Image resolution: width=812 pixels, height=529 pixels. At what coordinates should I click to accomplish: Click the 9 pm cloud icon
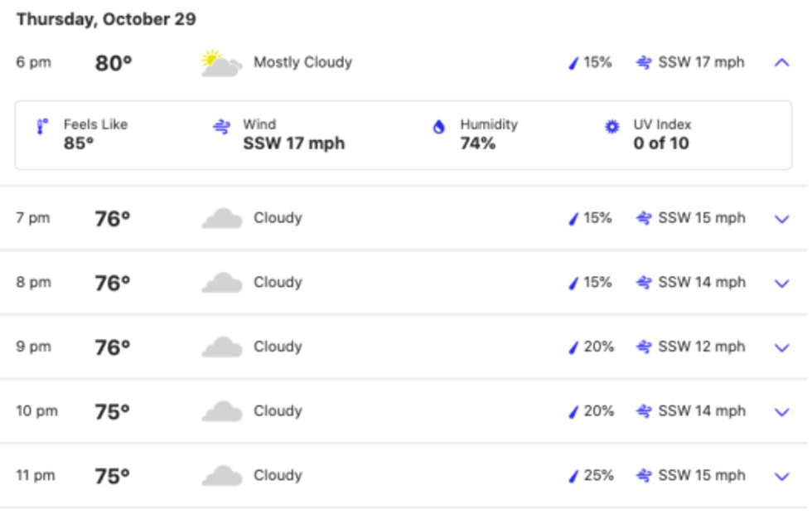coord(221,347)
